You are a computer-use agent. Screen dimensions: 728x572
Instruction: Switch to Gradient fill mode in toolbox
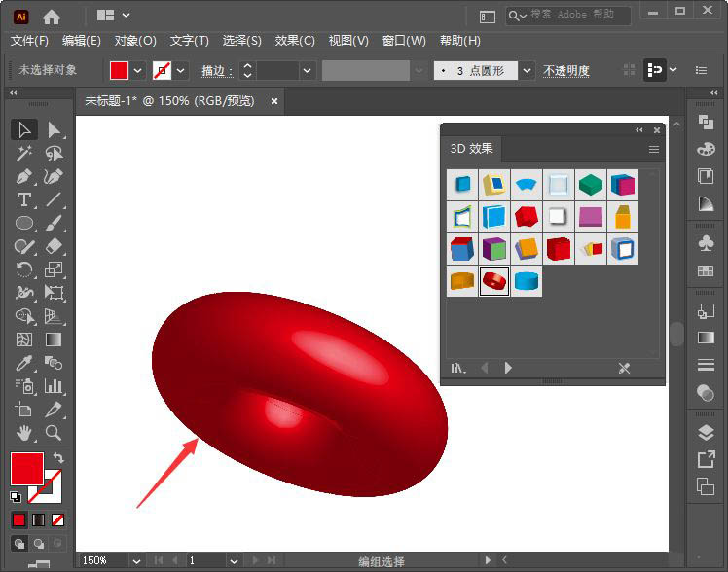click(38, 519)
